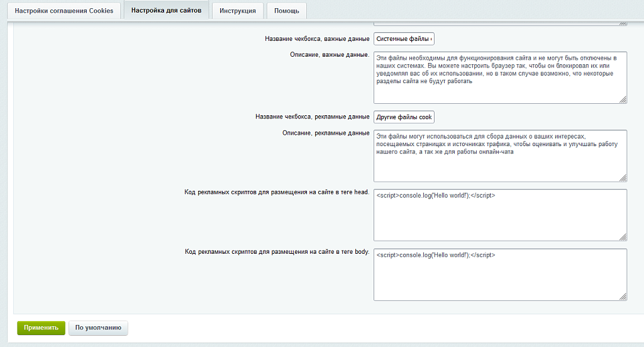This screenshot has height=347, width=644.
Task: Switch to the Настройка для сайтов tab
Action: click(x=166, y=11)
